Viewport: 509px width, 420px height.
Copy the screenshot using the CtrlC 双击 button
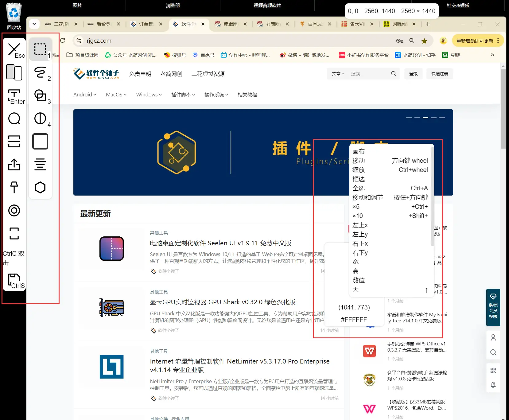tap(14, 258)
